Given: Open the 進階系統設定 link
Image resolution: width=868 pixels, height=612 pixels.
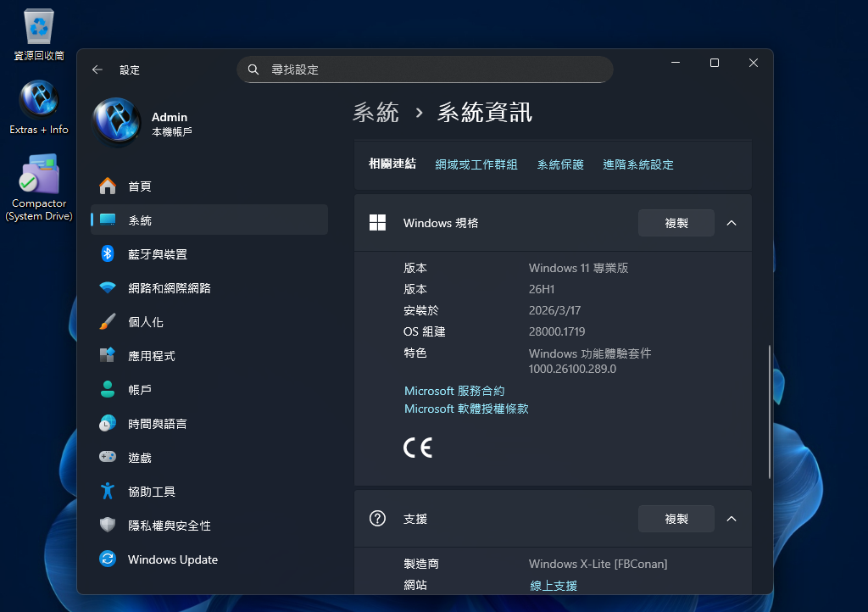Looking at the screenshot, I should [637, 164].
